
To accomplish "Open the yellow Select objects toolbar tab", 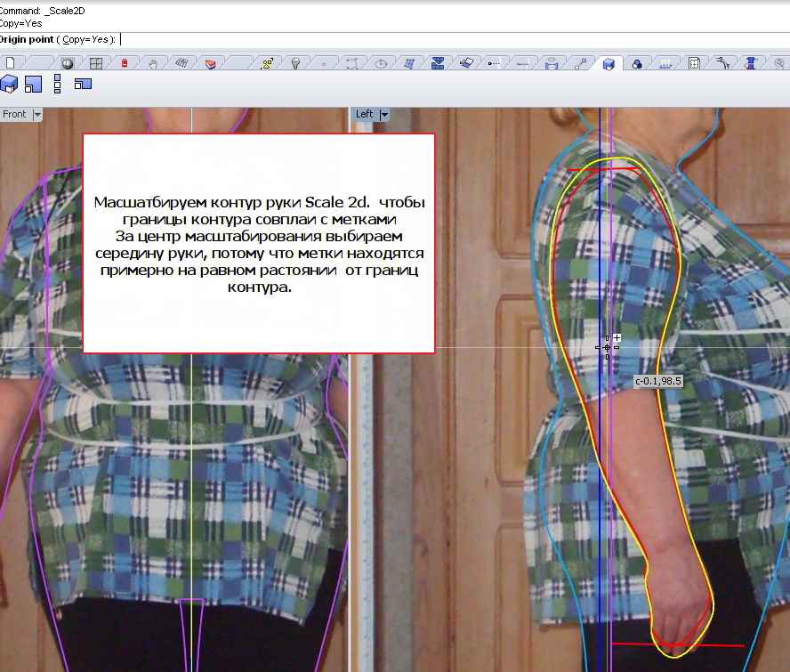I will 267,63.
